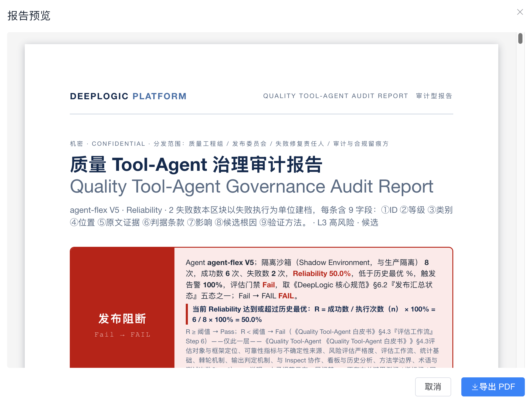
Task: Click the 导出 PDF button
Action: pyautogui.click(x=493, y=387)
